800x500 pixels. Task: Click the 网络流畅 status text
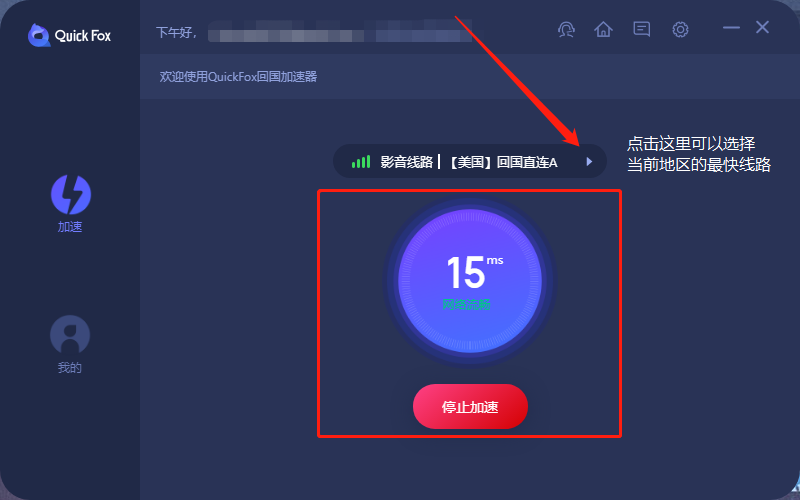pyautogui.click(x=466, y=305)
